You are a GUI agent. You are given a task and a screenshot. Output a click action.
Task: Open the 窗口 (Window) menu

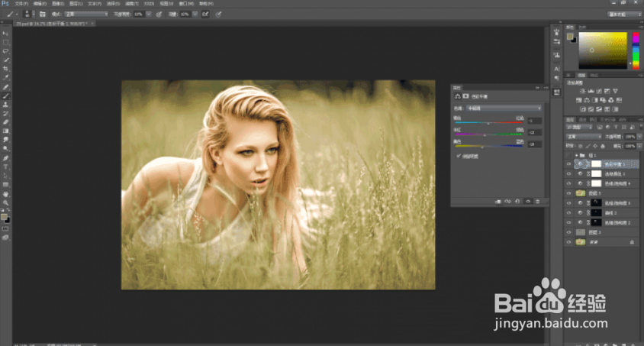pyautogui.click(x=186, y=3)
